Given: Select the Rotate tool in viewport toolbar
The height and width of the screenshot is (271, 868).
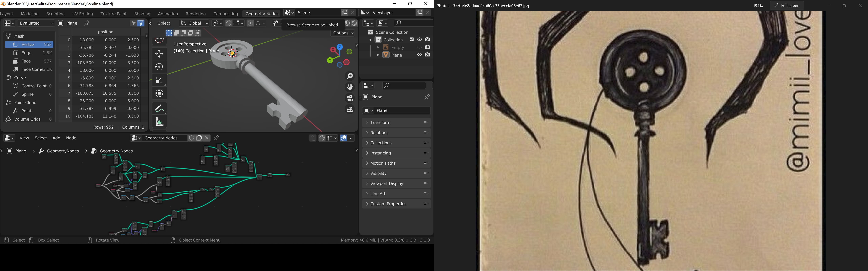Looking at the screenshot, I should (x=159, y=67).
